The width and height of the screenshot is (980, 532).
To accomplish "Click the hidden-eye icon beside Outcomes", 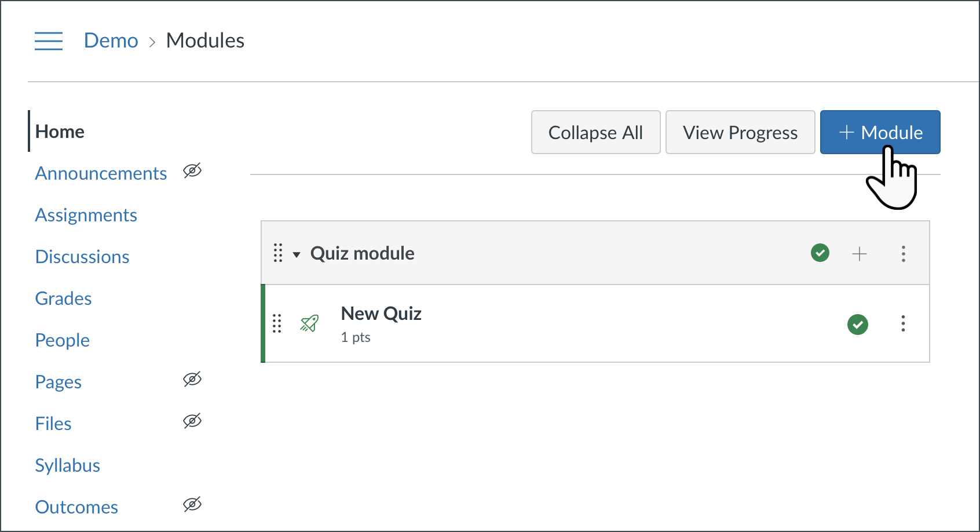I will pyautogui.click(x=192, y=505).
